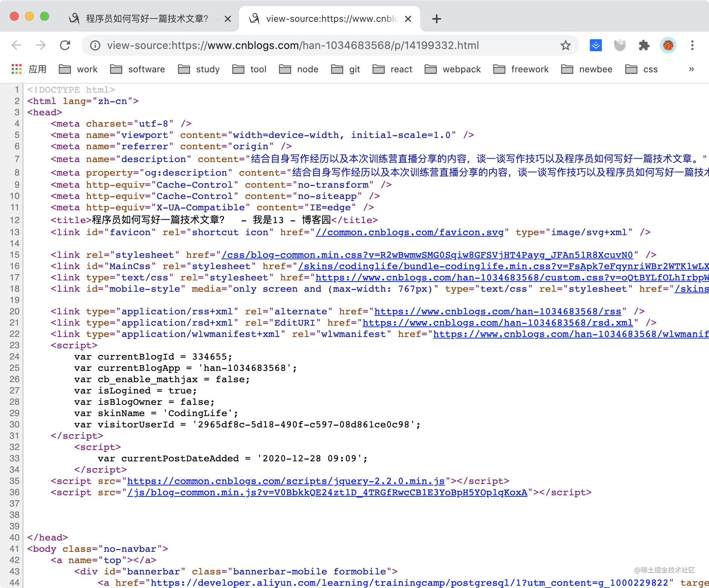709x588 pixels.
Task: View site information icon in address bar
Action: click(95, 46)
